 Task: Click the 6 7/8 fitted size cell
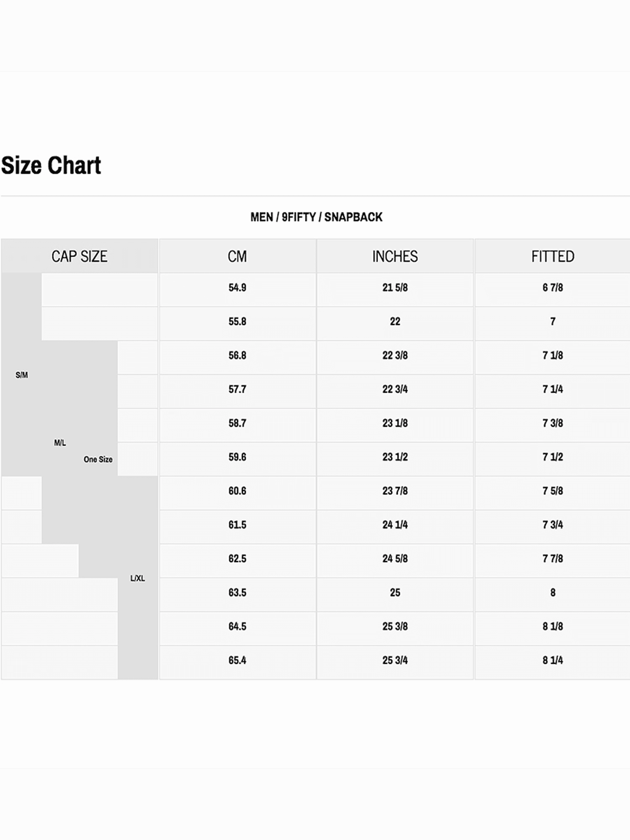pyautogui.click(x=553, y=290)
